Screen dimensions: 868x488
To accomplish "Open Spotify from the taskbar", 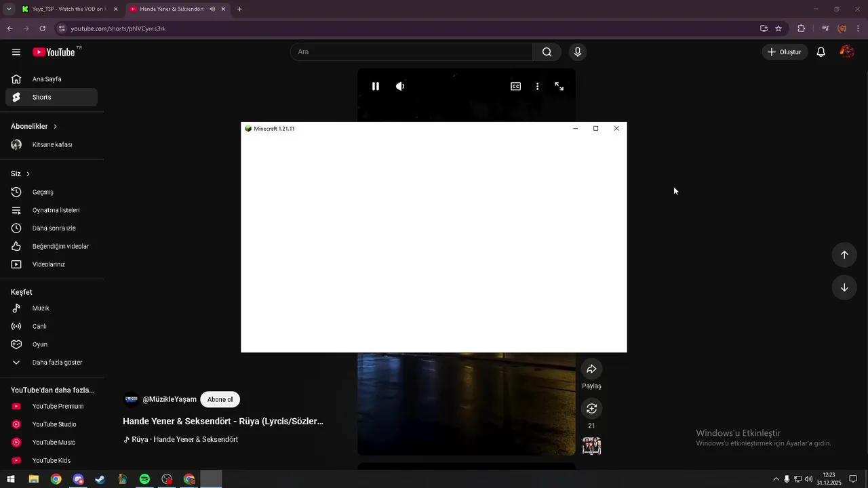I will [x=144, y=479].
